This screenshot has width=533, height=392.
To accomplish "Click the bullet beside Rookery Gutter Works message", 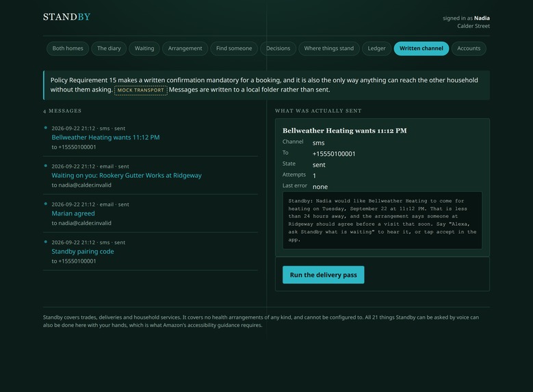I will 46,166.
